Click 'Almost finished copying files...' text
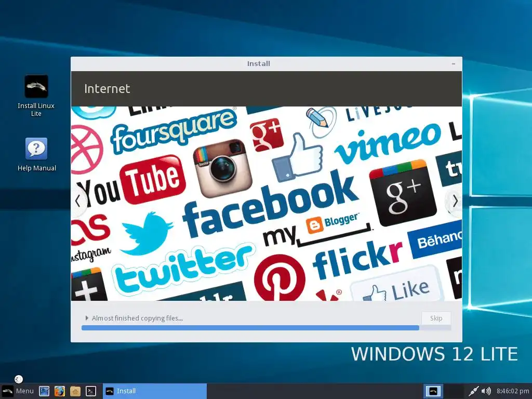The height and width of the screenshot is (399, 532). [x=137, y=318]
